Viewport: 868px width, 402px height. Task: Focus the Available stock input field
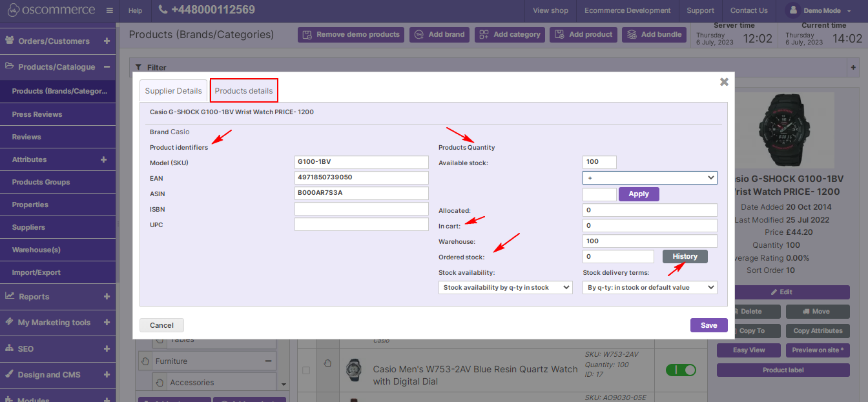coord(599,162)
